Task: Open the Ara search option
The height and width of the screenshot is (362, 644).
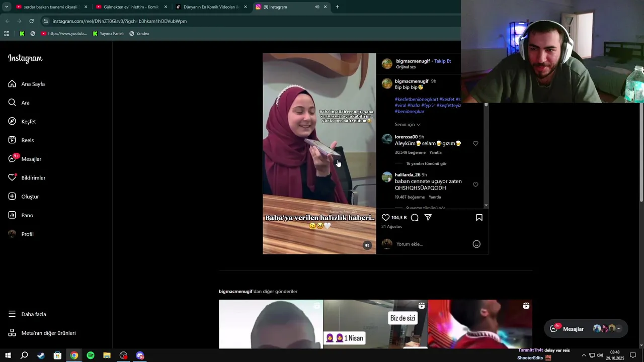Action: pyautogui.click(x=19, y=103)
